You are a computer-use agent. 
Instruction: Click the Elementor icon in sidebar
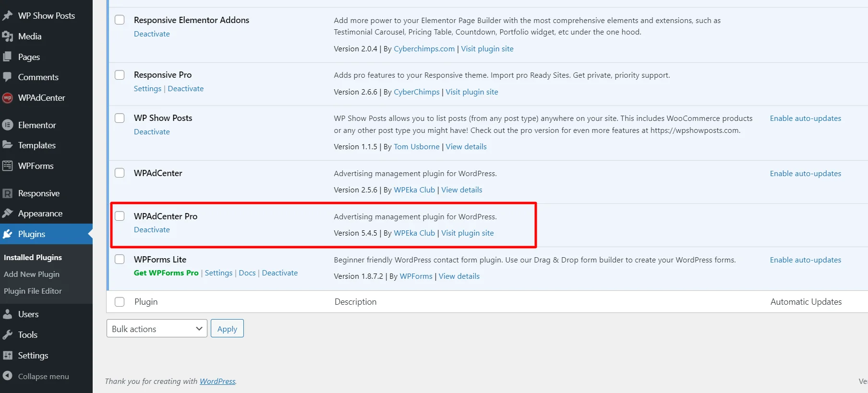tap(7, 125)
